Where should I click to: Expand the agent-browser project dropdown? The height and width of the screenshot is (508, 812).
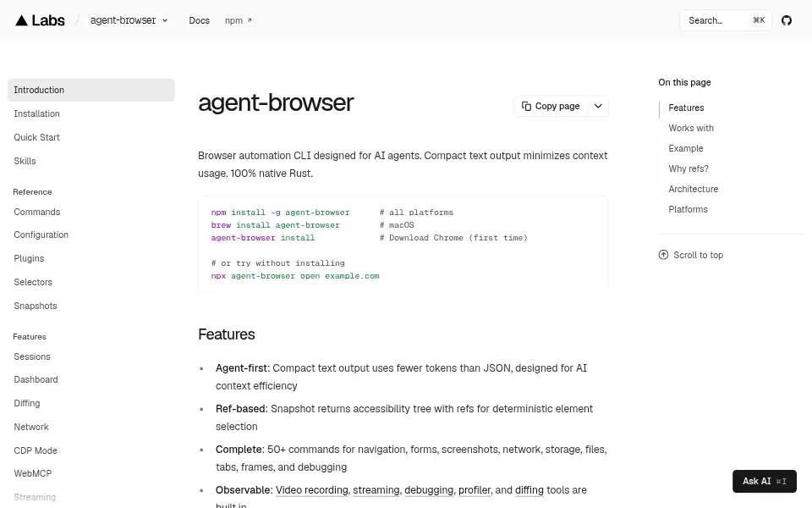point(129,20)
